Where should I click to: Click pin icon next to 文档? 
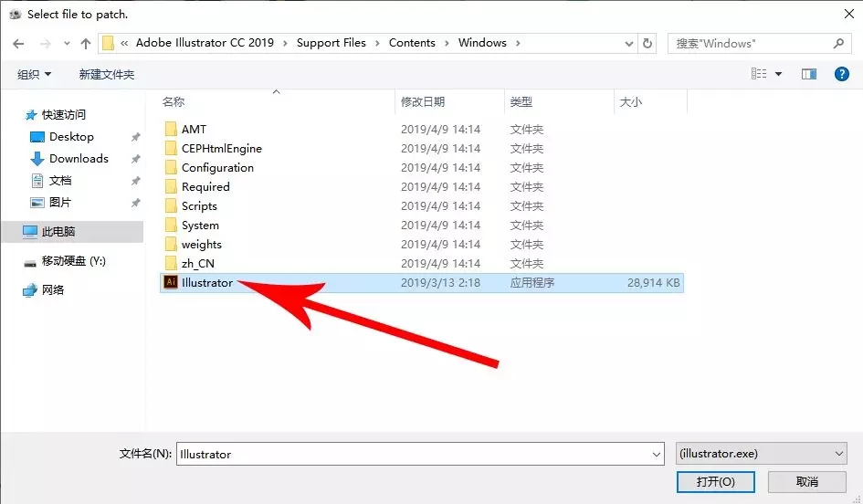point(135,181)
